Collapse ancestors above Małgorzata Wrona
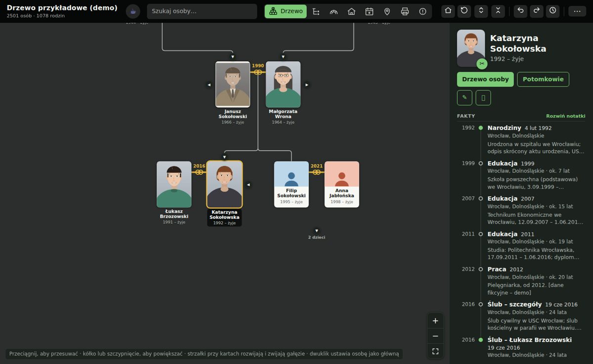Screen dimensions: 593x364 283,57
